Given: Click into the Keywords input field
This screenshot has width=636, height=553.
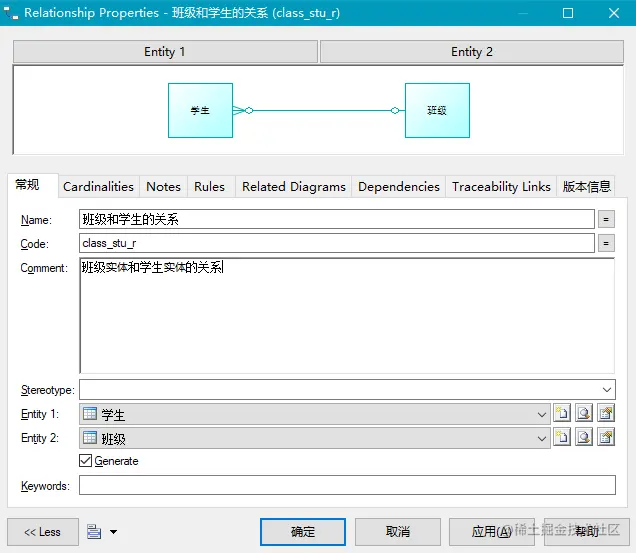Looking at the screenshot, I should click(347, 485).
